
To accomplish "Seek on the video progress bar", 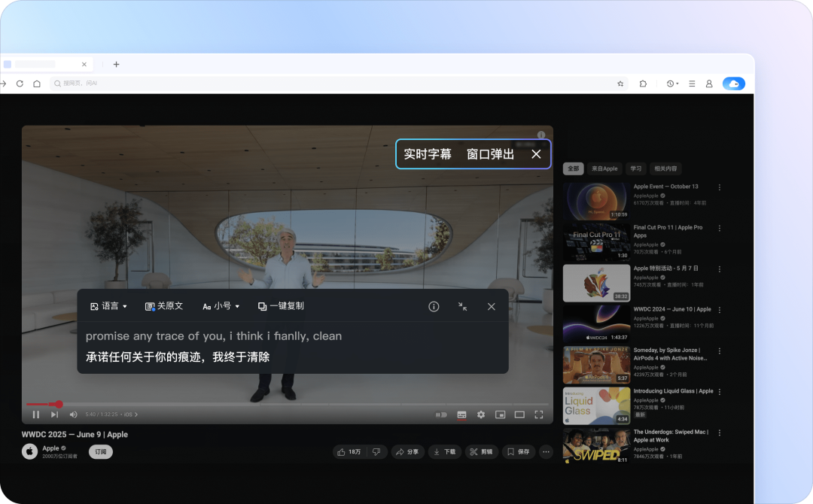I will [288, 404].
